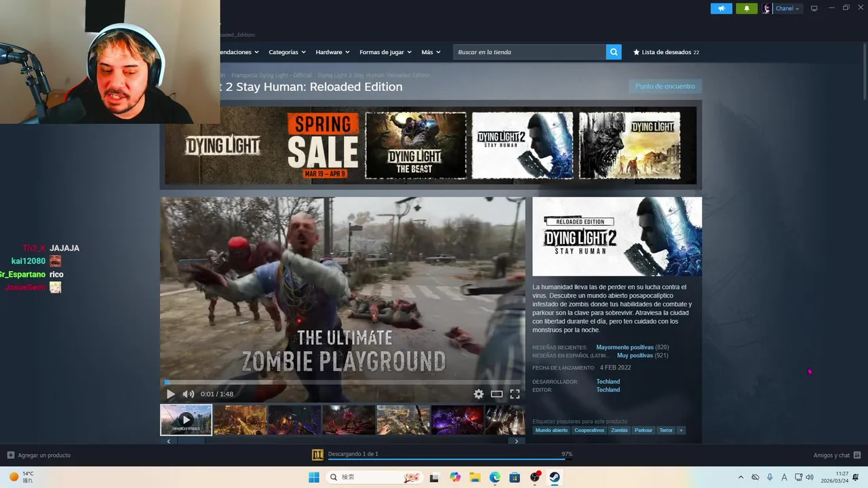Show hidden system tray icons
The image size is (868, 488).
click(741, 477)
